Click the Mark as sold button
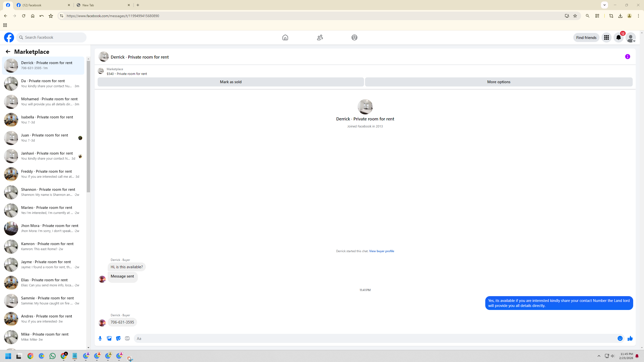The height and width of the screenshot is (362, 644). point(230,82)
